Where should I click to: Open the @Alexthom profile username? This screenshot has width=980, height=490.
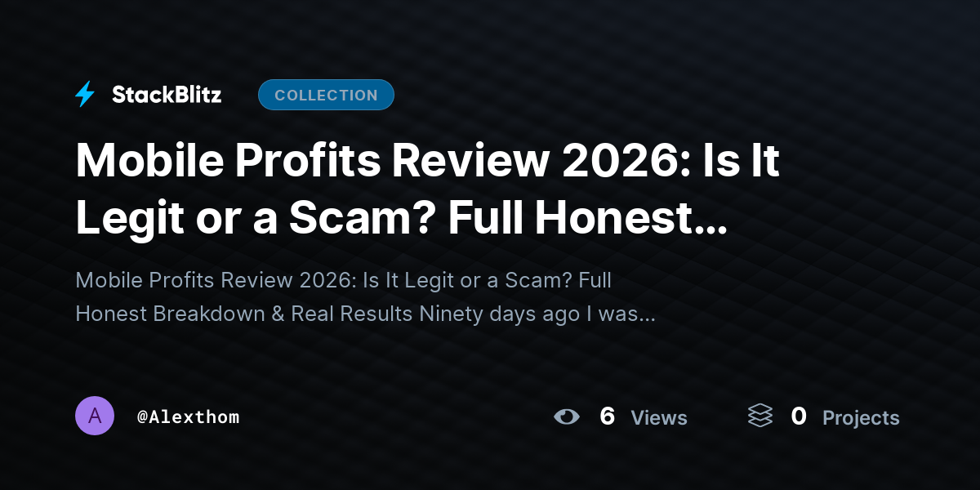(x=189, y=416)
